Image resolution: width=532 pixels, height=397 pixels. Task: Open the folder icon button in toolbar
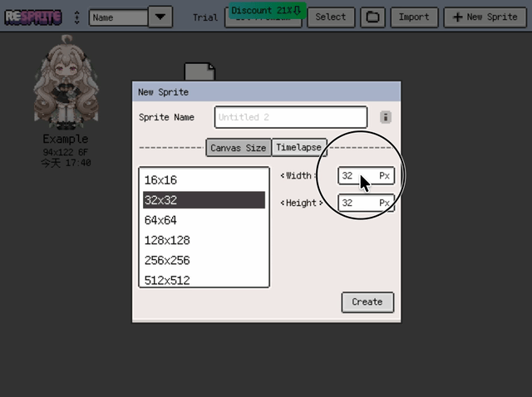point(374,17)
